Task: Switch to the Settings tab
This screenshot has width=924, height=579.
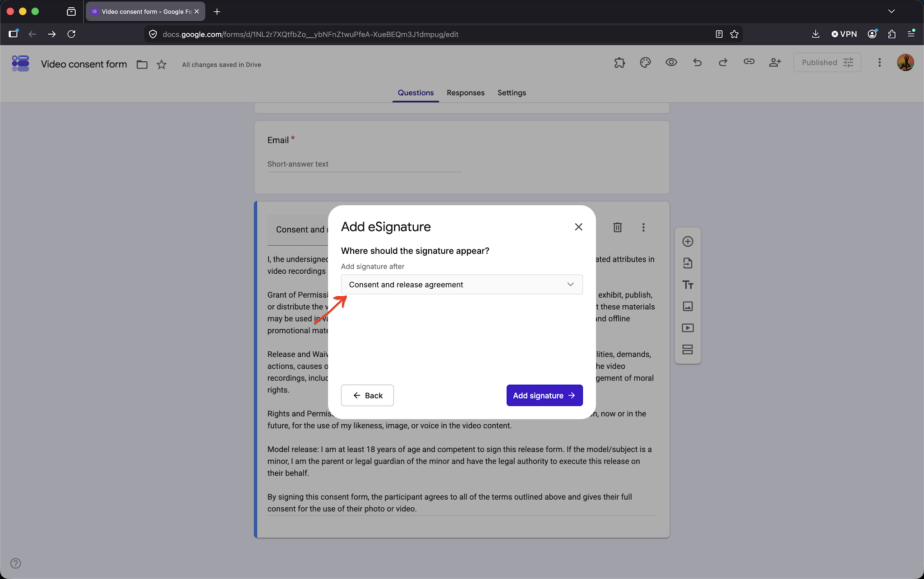Action: coord(512,92)
